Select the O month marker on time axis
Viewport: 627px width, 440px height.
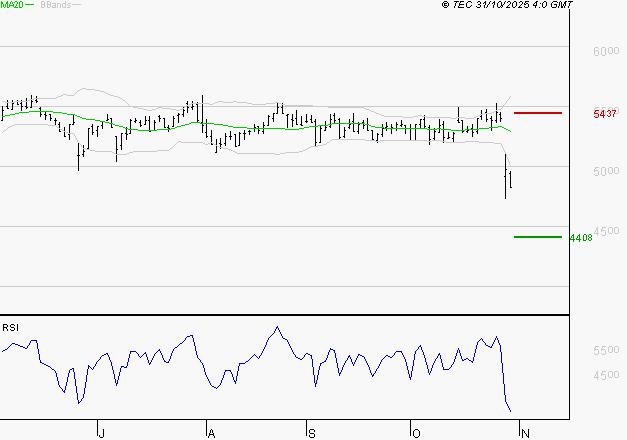point(415,432)
